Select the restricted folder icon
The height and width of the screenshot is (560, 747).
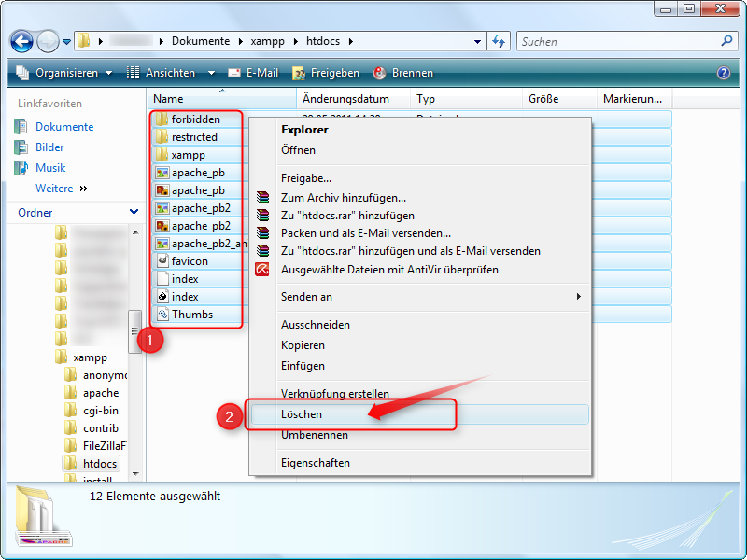click(x=162, y=136)
